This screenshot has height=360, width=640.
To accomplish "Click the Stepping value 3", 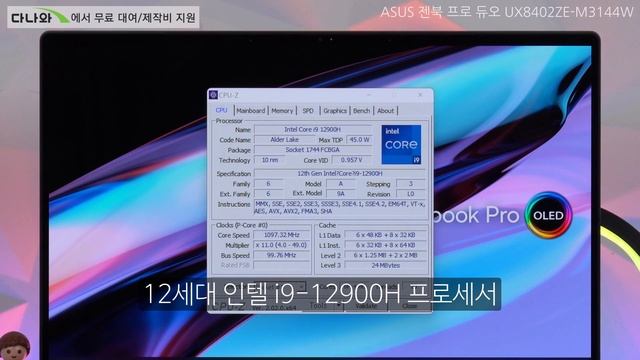I will click(411, 184).
